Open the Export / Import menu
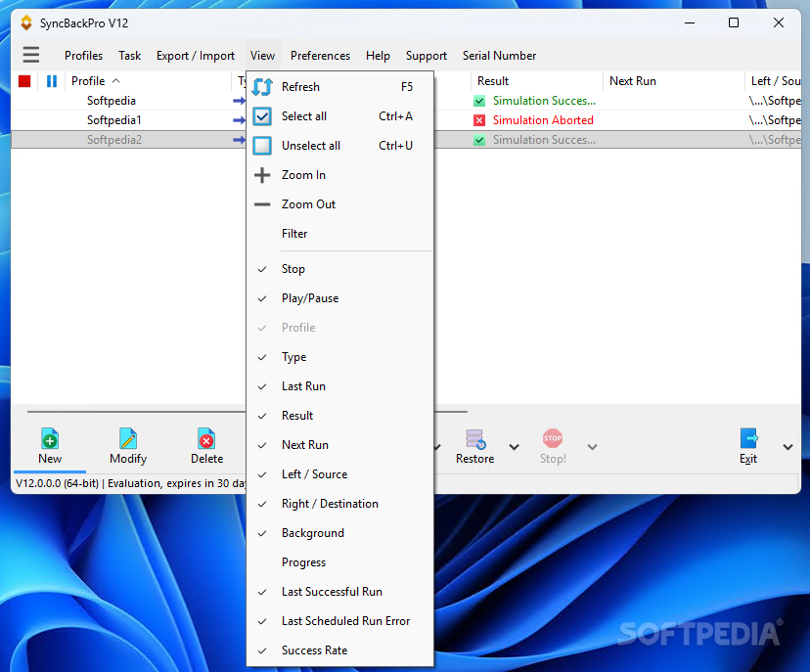 (196, 56)
